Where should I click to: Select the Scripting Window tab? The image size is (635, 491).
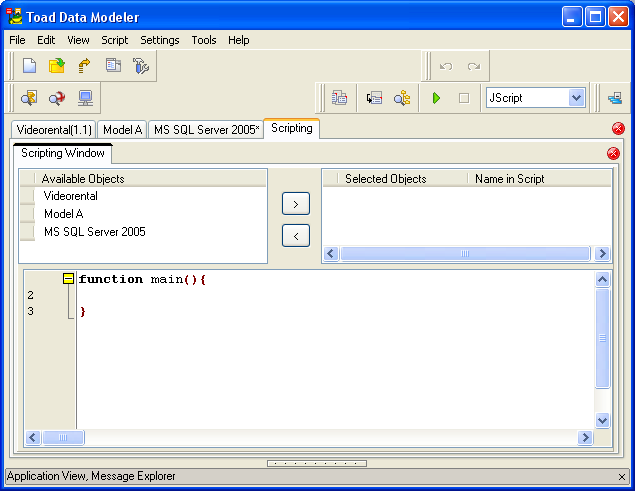tap(63, 153)
